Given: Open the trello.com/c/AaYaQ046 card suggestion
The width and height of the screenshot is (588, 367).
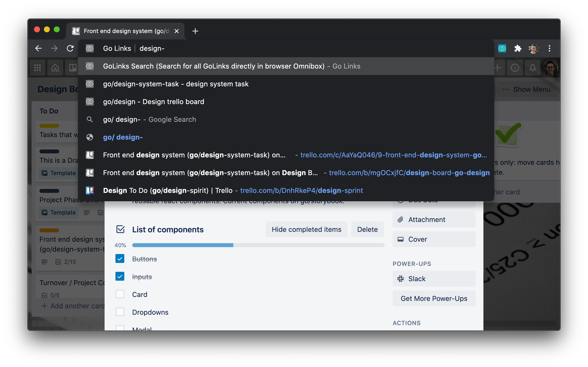Looking at the screenshot, I should click(x=286, y=155).
